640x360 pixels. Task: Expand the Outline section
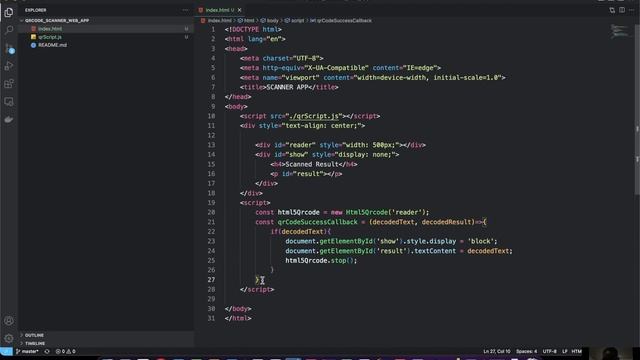pos(34,335)
